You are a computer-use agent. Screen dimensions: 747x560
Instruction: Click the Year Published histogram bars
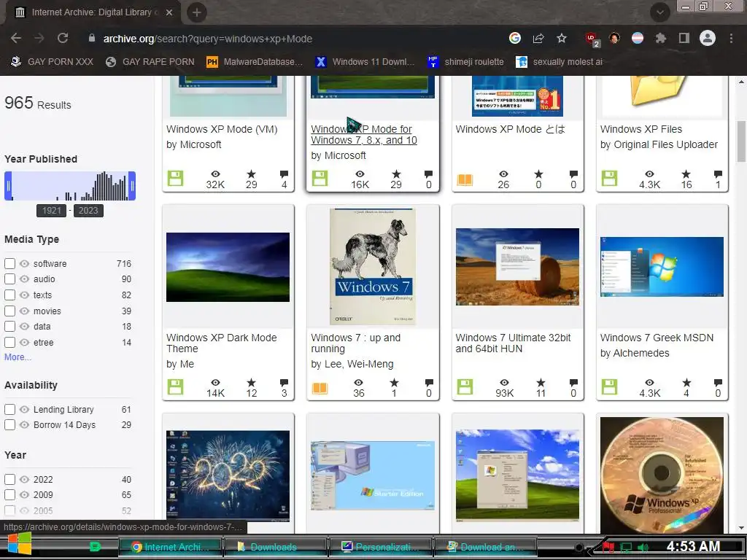coord(70,186)
